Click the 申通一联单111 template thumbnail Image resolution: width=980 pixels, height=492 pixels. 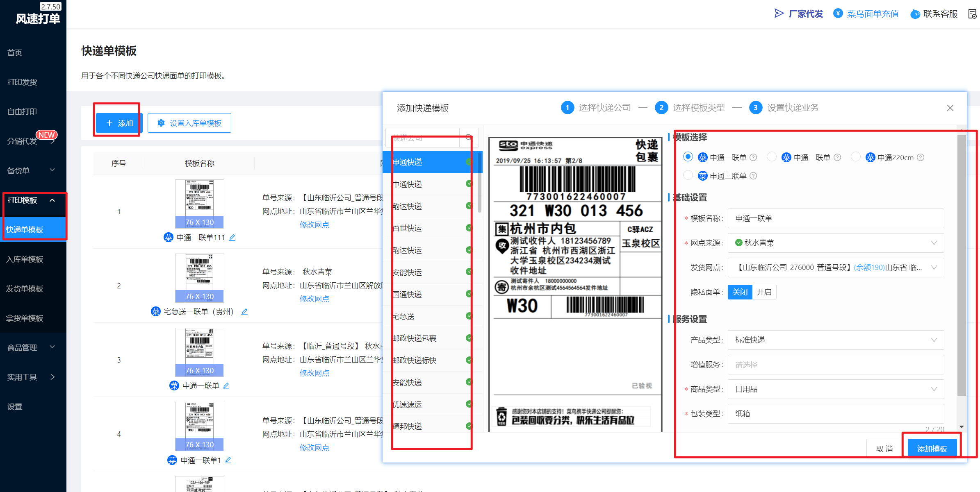200,204
